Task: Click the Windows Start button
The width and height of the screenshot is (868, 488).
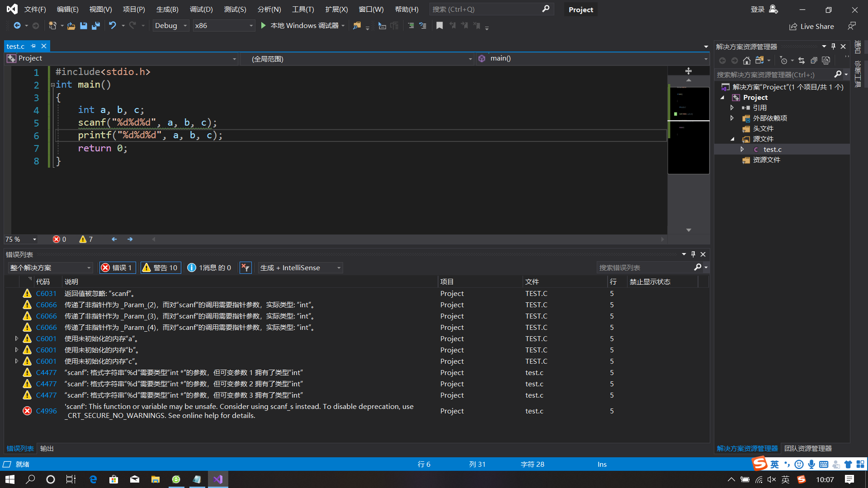Action: 10,479
